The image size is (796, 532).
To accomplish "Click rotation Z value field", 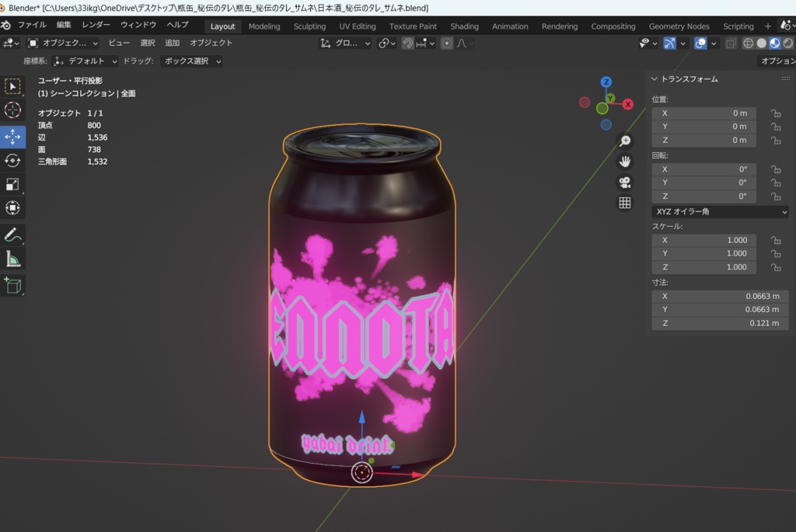I will pos(704,196).
